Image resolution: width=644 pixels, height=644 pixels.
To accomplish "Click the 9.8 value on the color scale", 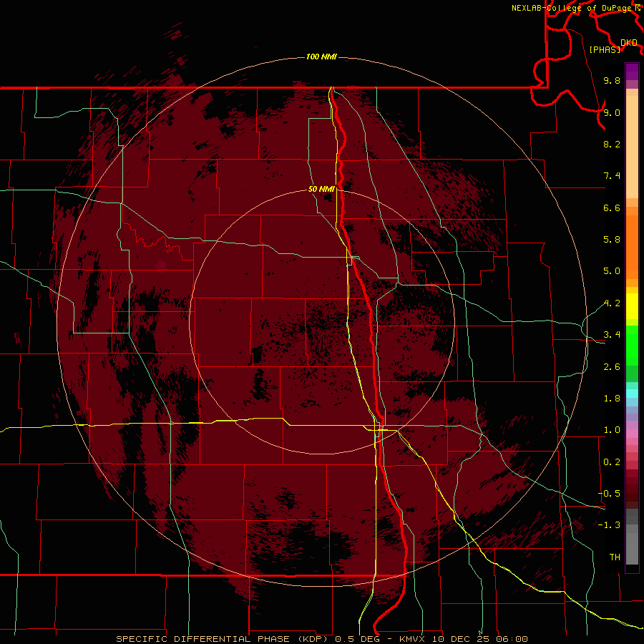I will (612, 80).
